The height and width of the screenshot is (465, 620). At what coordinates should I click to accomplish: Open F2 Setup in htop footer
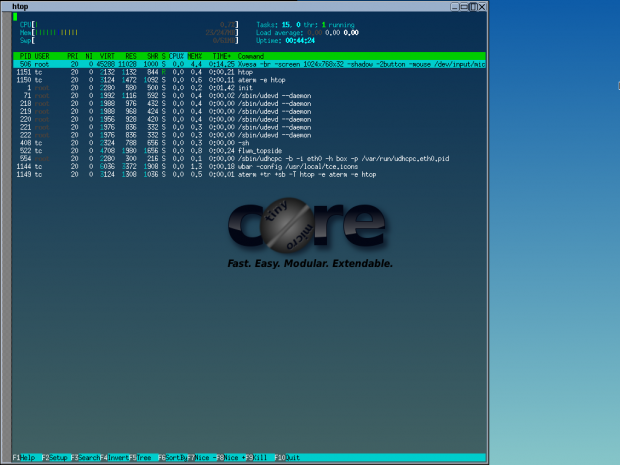click(55, 457)
